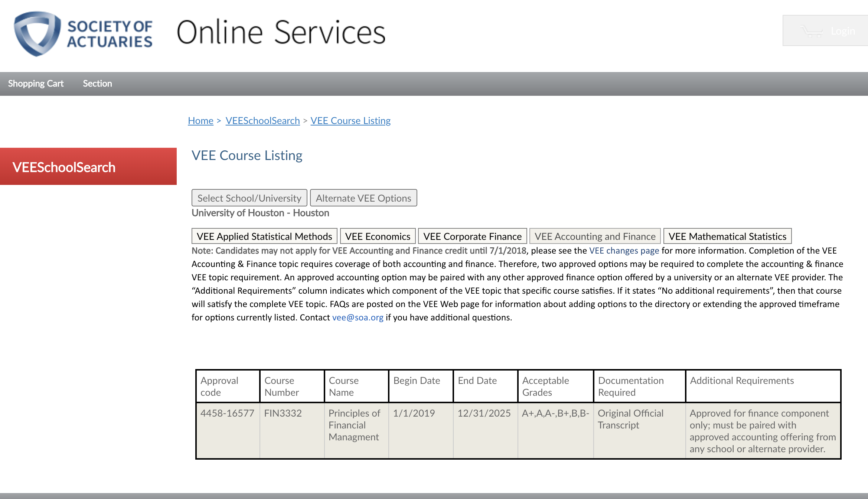Click Select School/University button
The image size is (868, 499).
coord(249,198)
